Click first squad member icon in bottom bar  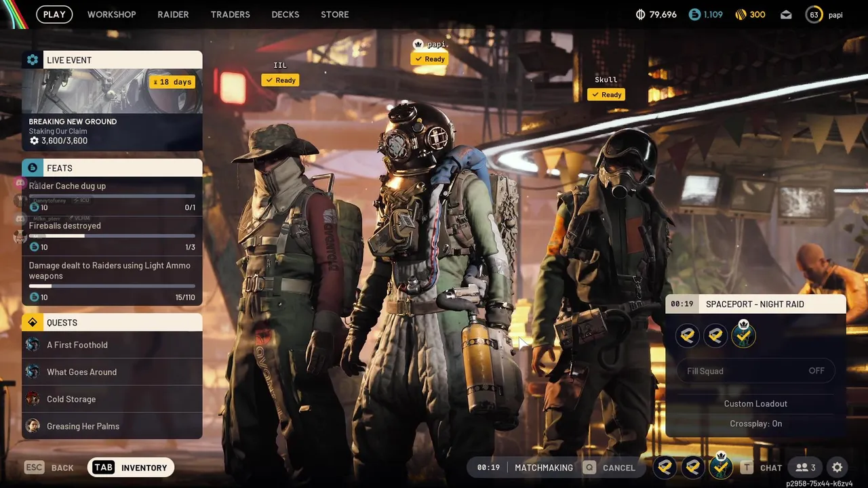coord(665,466)
